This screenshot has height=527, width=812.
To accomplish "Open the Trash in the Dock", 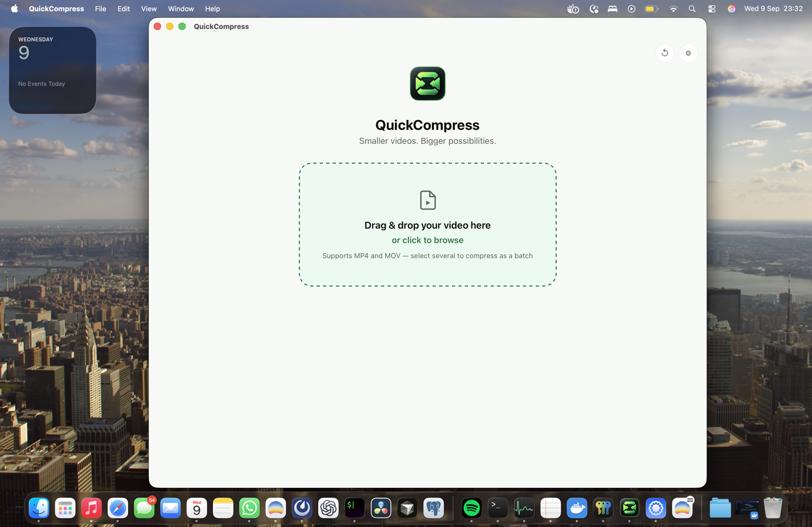I will pyautogui.click(x=773, y=508).
